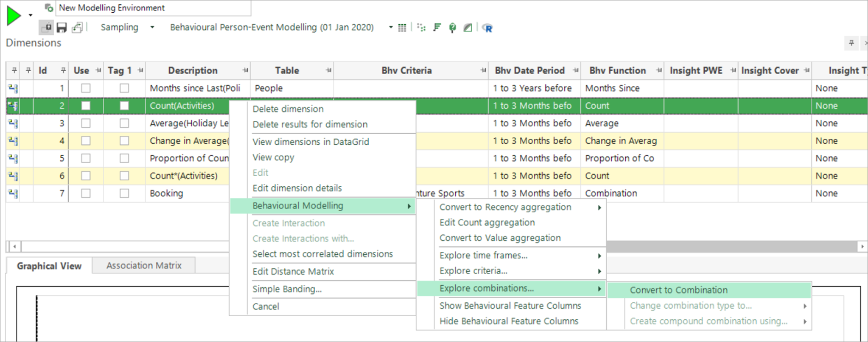
Task: Open the Sampling dropdown
Action: 152,27
